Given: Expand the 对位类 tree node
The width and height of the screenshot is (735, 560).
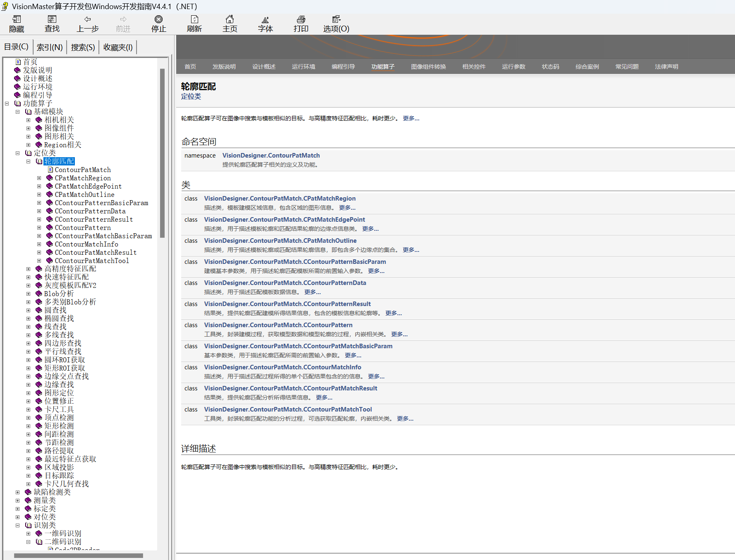Looking at the screenshot, I should (x=17, y=517).
